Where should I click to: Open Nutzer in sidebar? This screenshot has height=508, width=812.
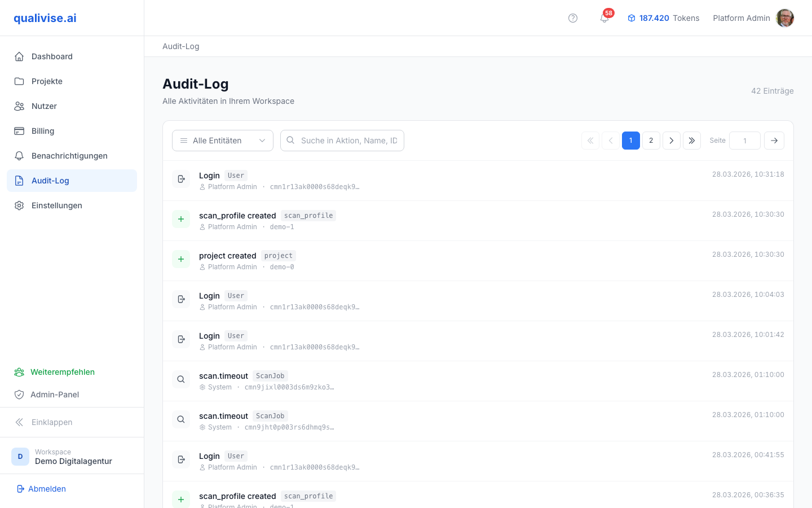[x=72, y=106]
